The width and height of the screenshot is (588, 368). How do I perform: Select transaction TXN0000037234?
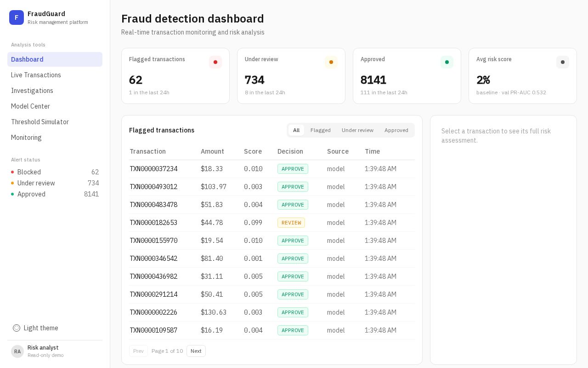(272, 169)
